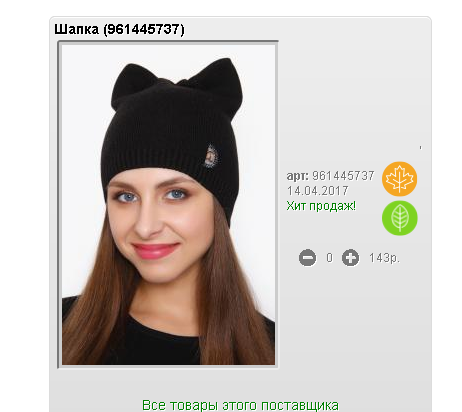Click the orange maple leaf season icon
Viewport: 462px width, 412px height.
pyautogui.click(x=399, y=179)
